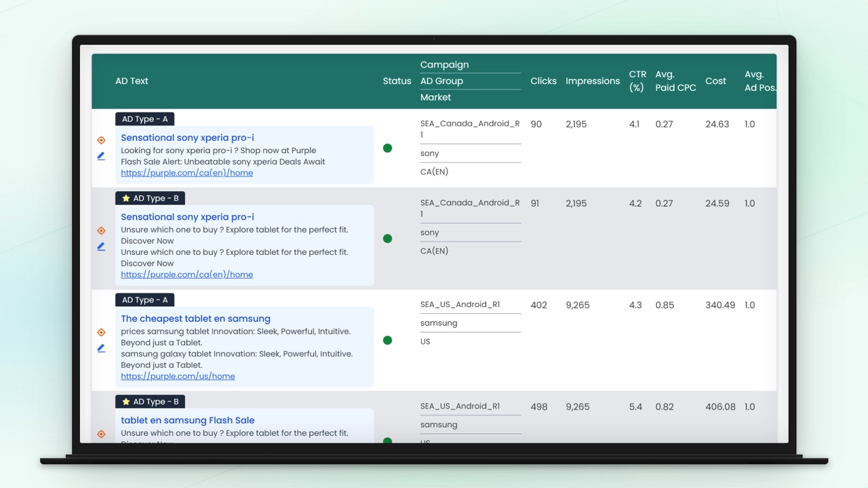Click the target icon beside the Canada AD Type A ad
868x488 pixels.
tap(101, 140)
